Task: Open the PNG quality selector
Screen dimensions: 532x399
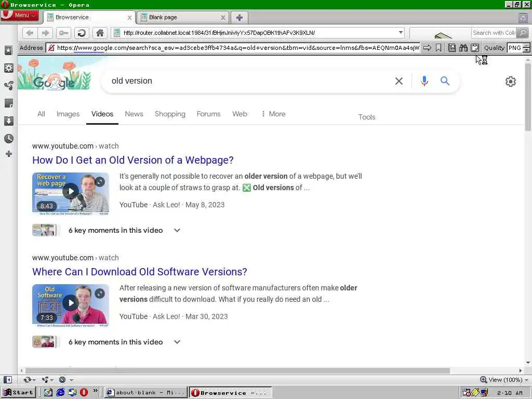Action: [518, 48]
